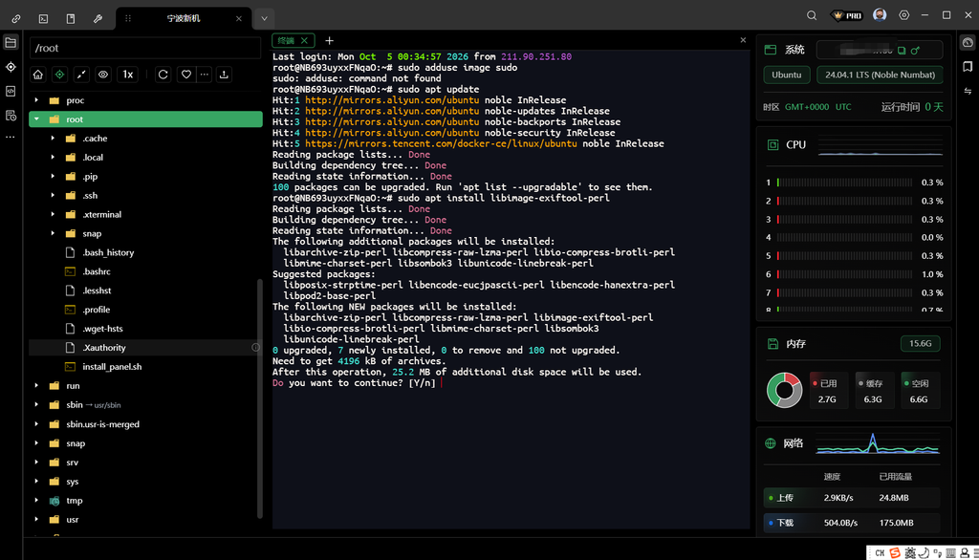Select the file manager sidebar icon
Viewport: 979px width, 560px height.
pos(11,42)
